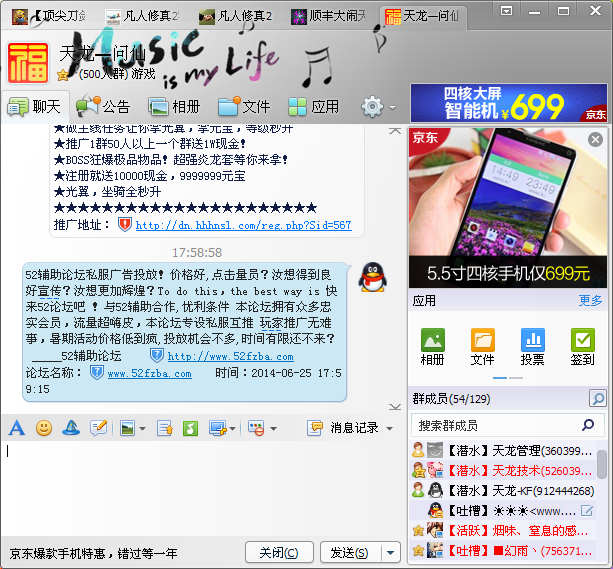Select member 【潜水】天龙-KF(912444268)
Image resolution: width=613 pixels, height=569 pixels.
click(x=503, y=490)
